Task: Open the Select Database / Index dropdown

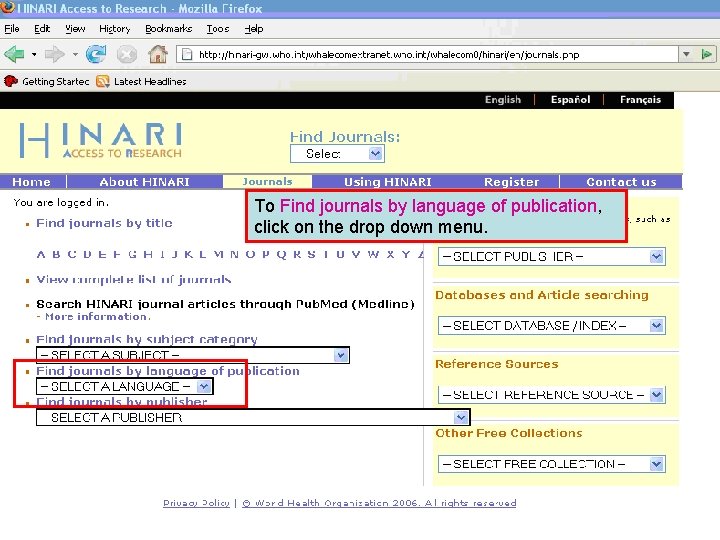Action: [551, 326]
